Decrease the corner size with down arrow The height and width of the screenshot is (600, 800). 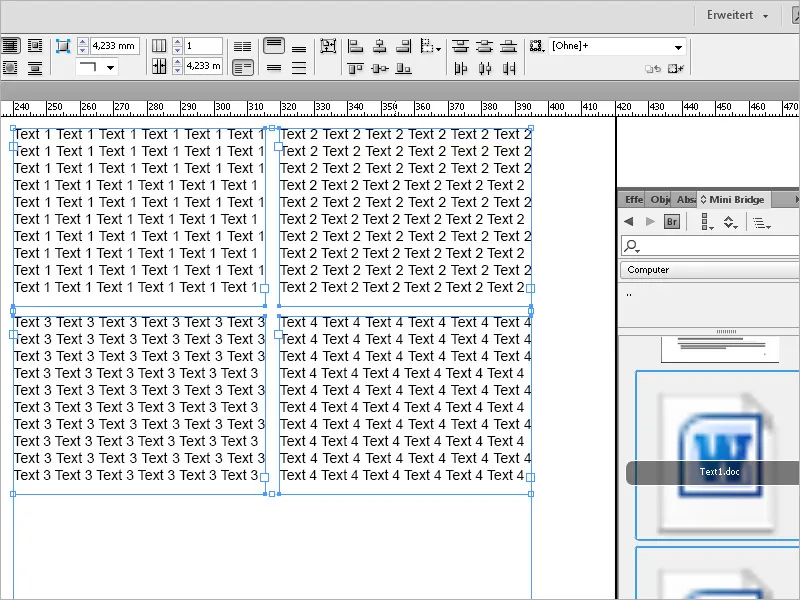pos(83,50)
